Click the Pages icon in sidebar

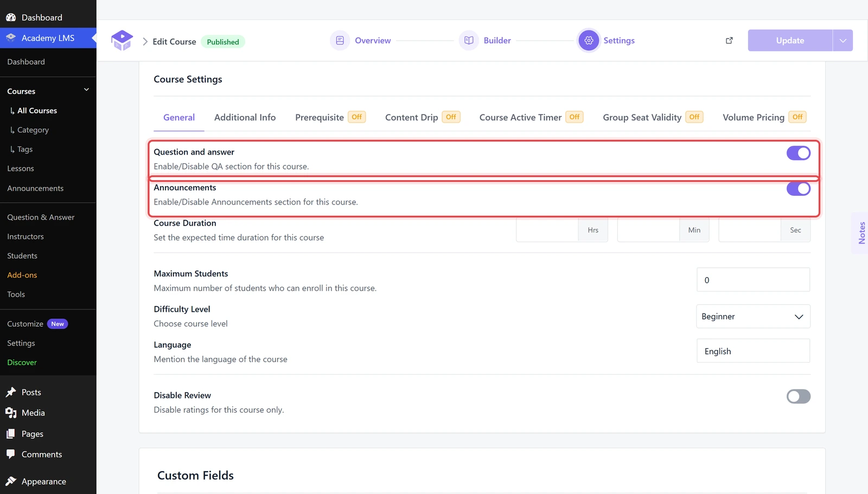click(11, 434)
